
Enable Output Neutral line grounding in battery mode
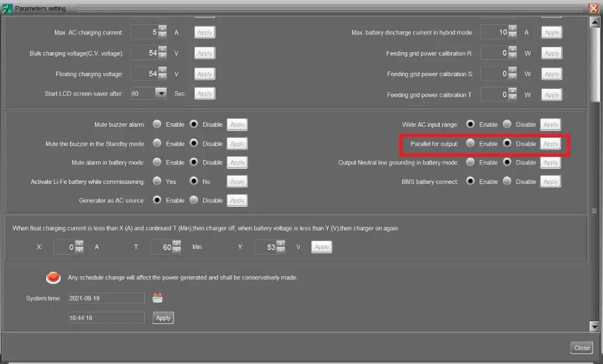coord(470,162)
